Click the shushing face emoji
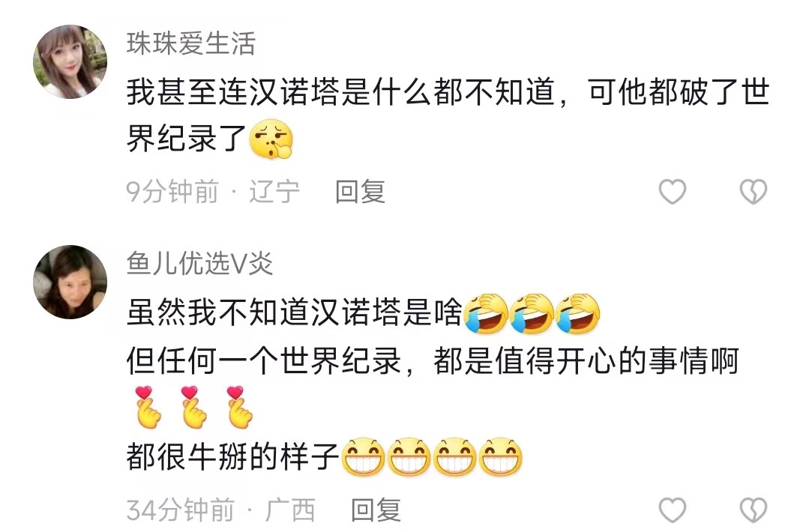Viewport: 809px width, 532px height. coord(271,139)
